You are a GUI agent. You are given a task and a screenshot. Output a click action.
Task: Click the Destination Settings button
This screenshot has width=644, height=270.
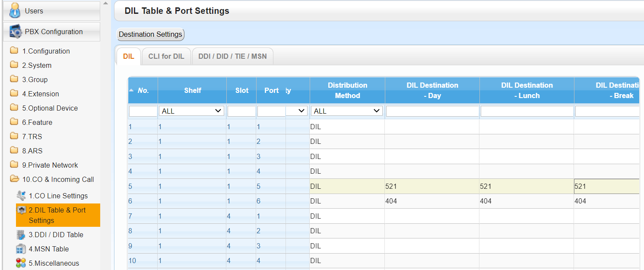click(151, 35)
